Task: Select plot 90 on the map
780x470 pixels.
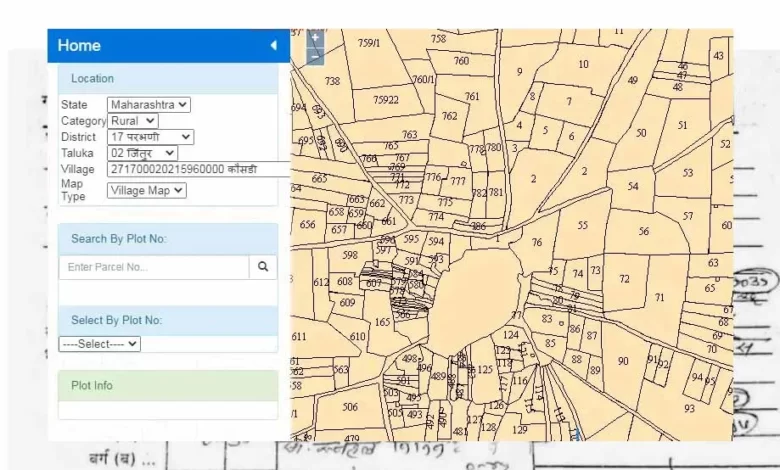Action: (x=622, y=361)
